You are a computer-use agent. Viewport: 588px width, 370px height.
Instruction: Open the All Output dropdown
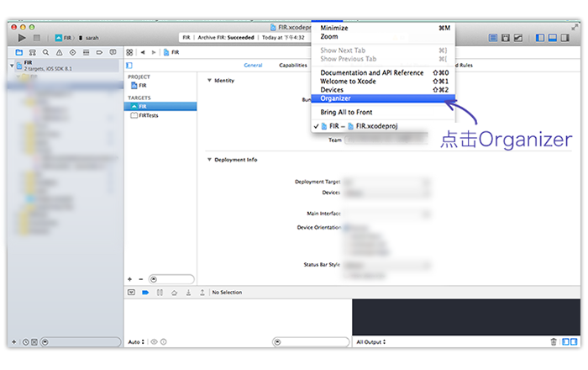point(371,342)
